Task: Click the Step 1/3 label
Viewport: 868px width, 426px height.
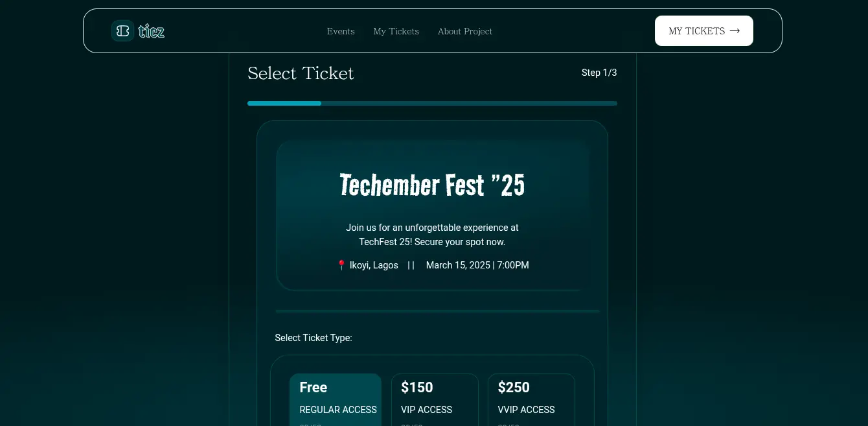Action: pyautogui.click(x=599, y=73)
